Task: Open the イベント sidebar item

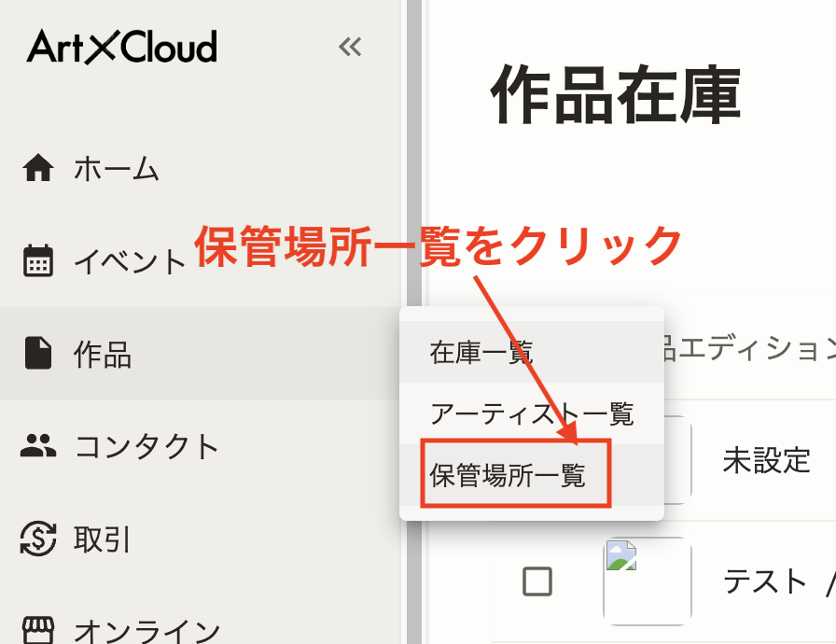Action: tap(130, 261)
